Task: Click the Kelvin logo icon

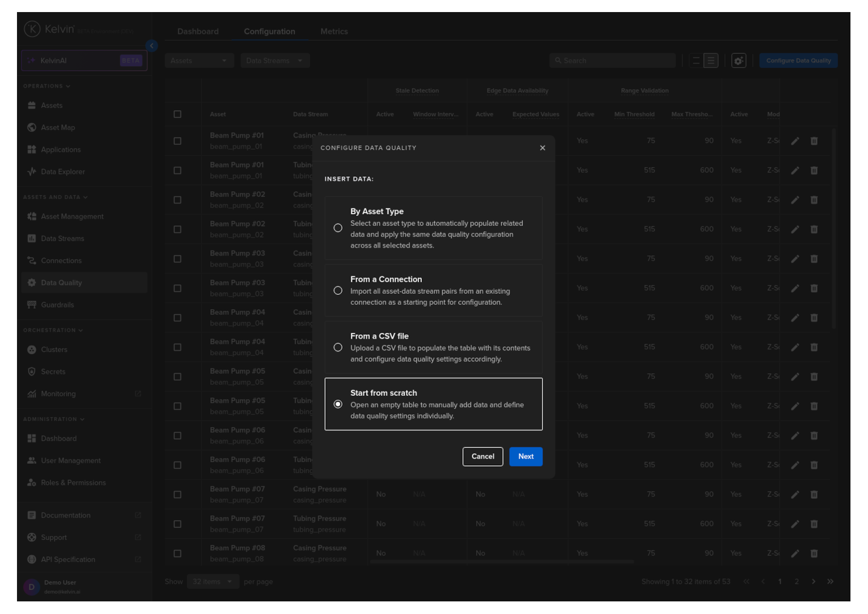Action: 32,29
